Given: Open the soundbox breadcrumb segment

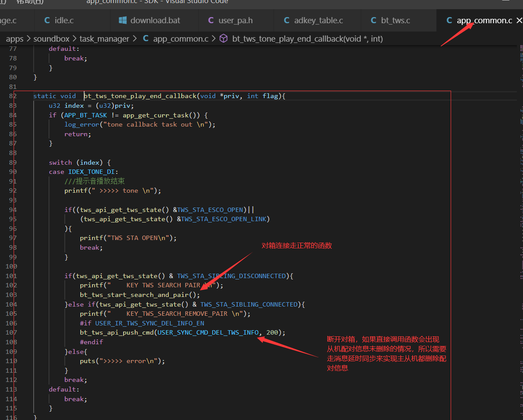Looking at the screenshot, I should pos(51,39).
